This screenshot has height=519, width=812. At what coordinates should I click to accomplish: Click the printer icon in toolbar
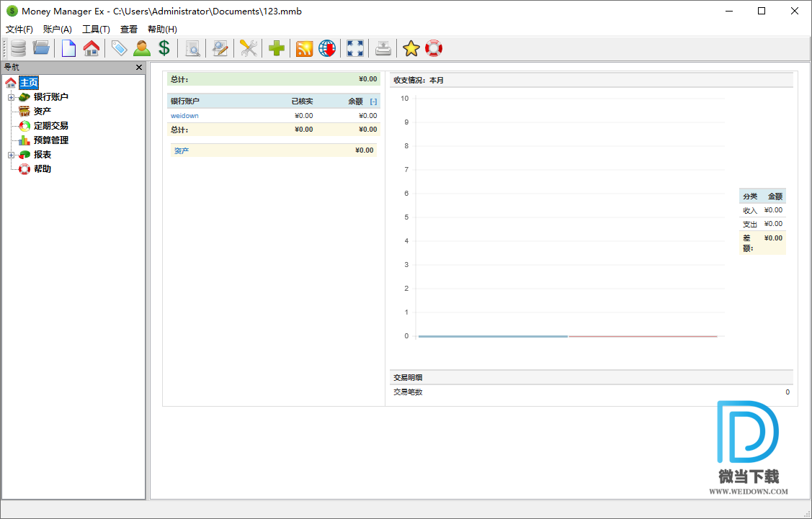[x=383, y=48]
